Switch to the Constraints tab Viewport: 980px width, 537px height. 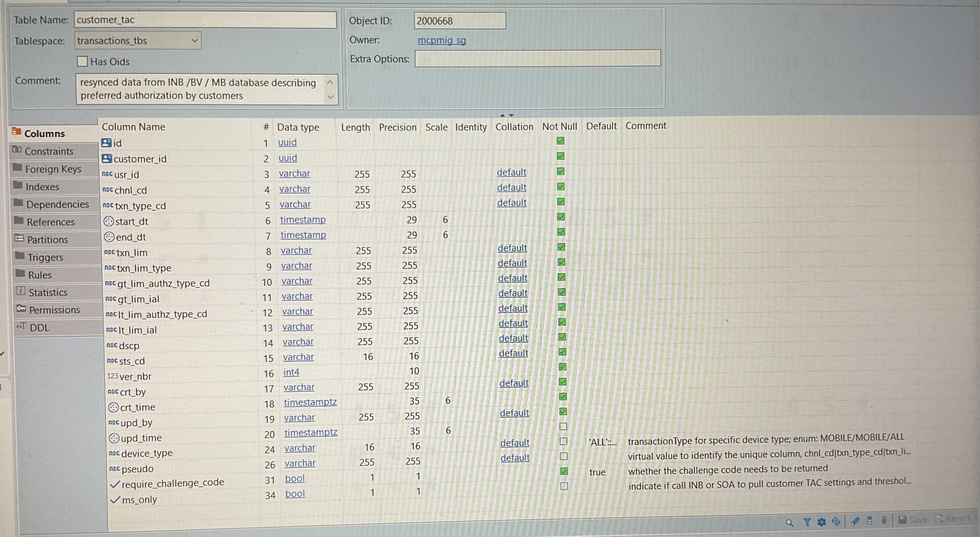(49, 151)
